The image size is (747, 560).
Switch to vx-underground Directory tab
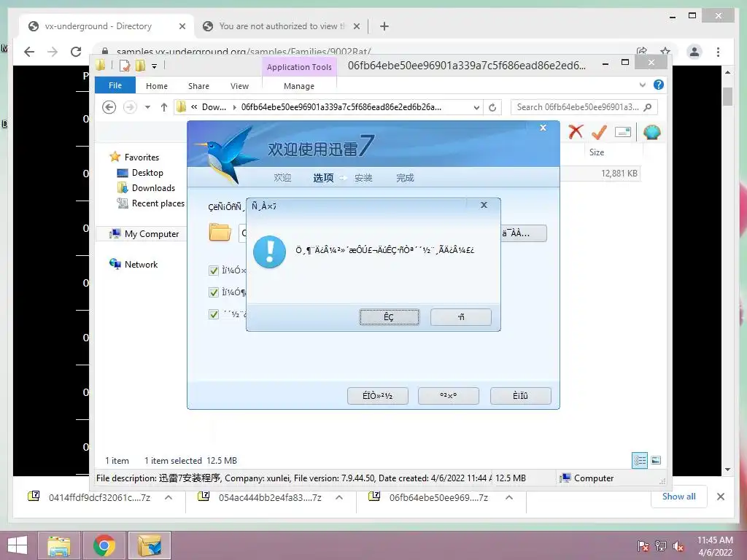pos(107,26)
